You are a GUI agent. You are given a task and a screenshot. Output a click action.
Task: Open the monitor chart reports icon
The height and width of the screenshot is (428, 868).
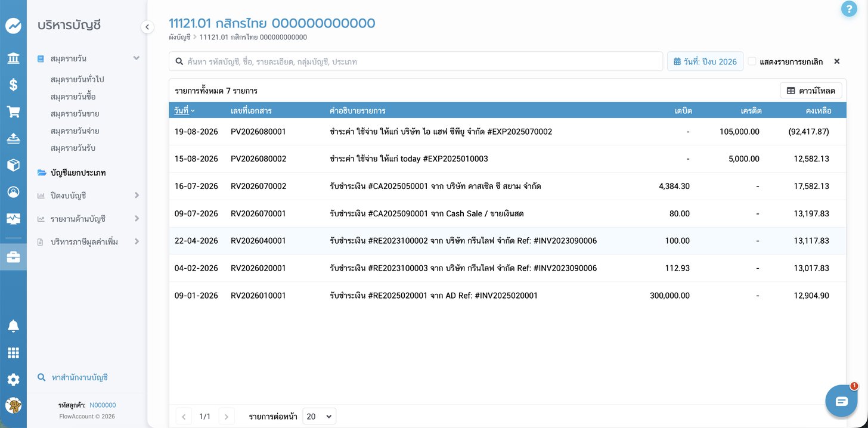coord(13,219)
